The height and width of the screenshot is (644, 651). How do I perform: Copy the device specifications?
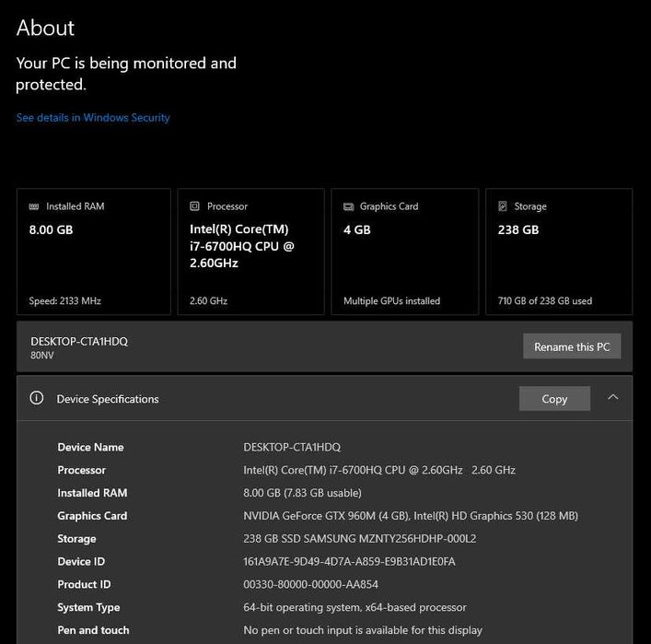click(x=554, y=399)
